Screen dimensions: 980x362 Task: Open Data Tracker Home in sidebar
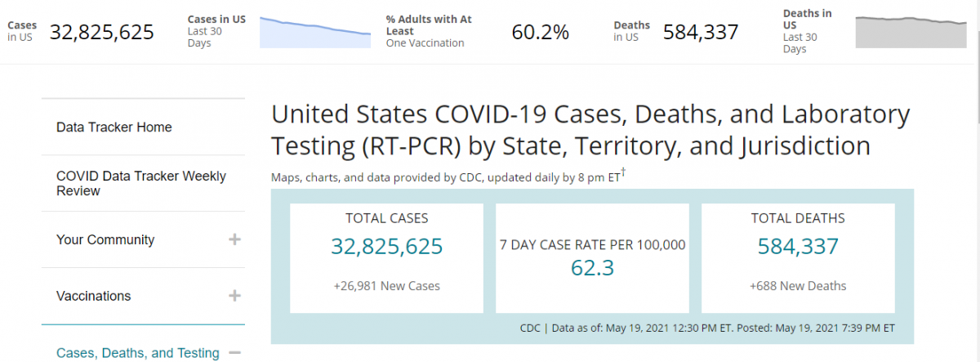pyautogui.click(x=114, y=127)
